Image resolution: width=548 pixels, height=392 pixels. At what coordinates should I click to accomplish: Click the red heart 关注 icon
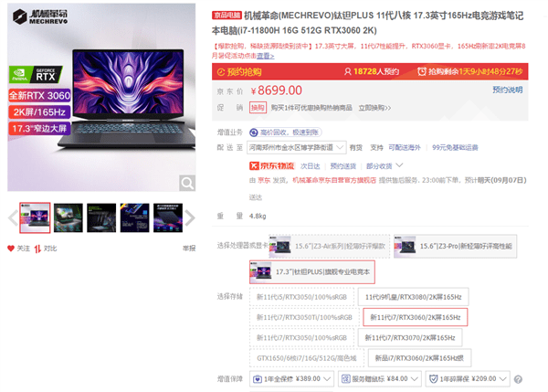(11, 249)
